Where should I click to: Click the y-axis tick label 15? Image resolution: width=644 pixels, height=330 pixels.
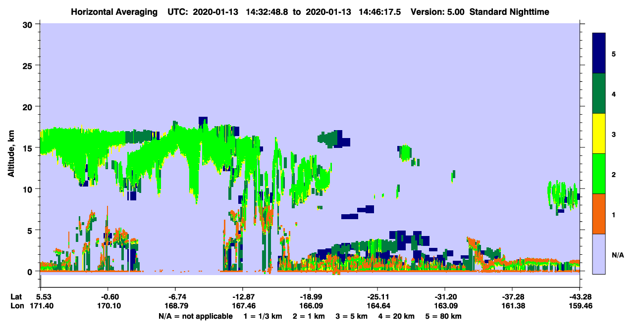coord(29,148)
